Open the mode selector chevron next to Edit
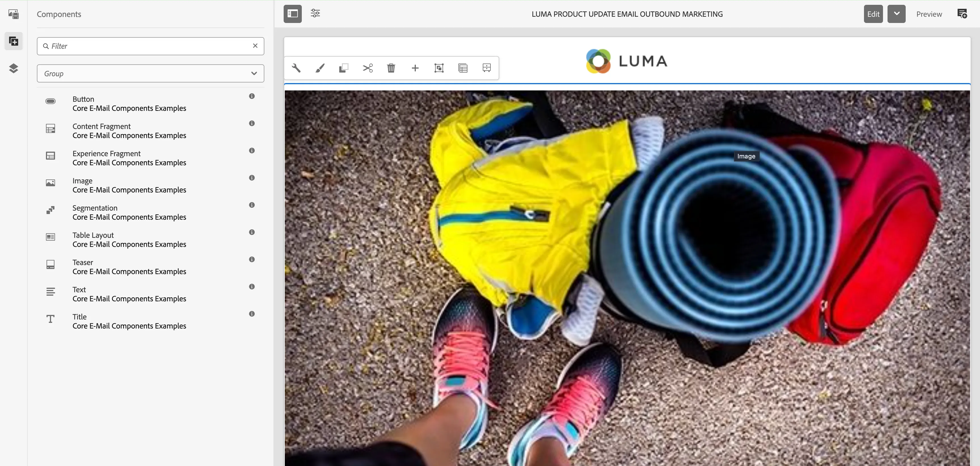Image resolution: width=980 pixels, height=466 pixels. (896, 14)
